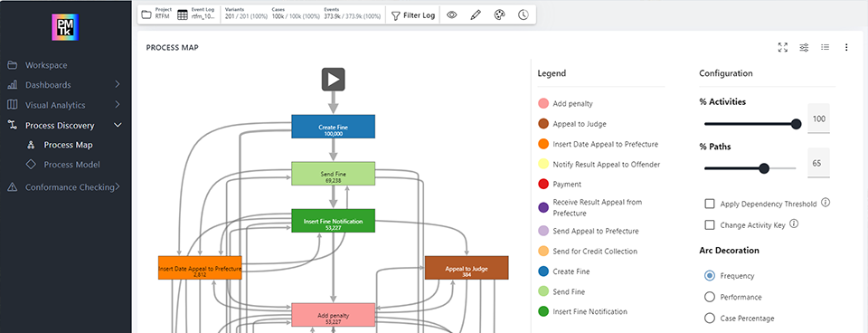This screenshot has width=868, height=333.
Task: Expand the Conformance Checking chevron
Action: tap(118, 187)
